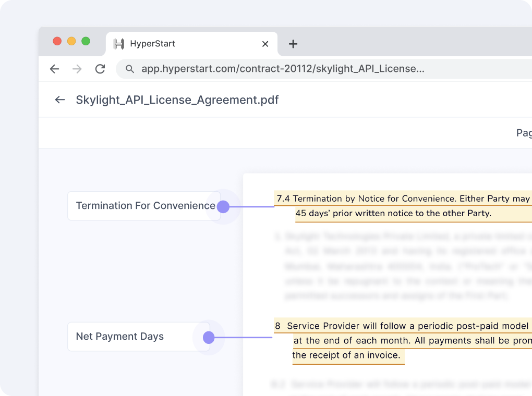Screen dimensions: 532x396
Task: Close the HyperStart browser tab
Action: click(265, 44)
